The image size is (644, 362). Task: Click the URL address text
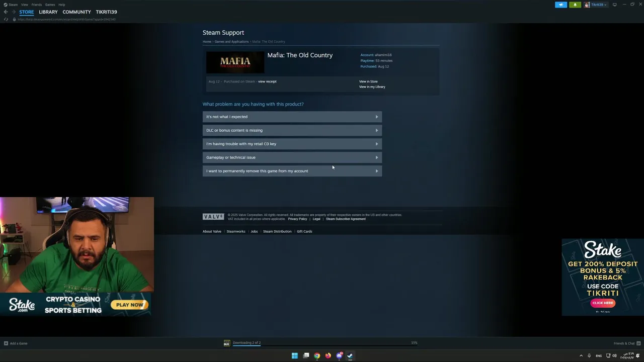point(66,19)
